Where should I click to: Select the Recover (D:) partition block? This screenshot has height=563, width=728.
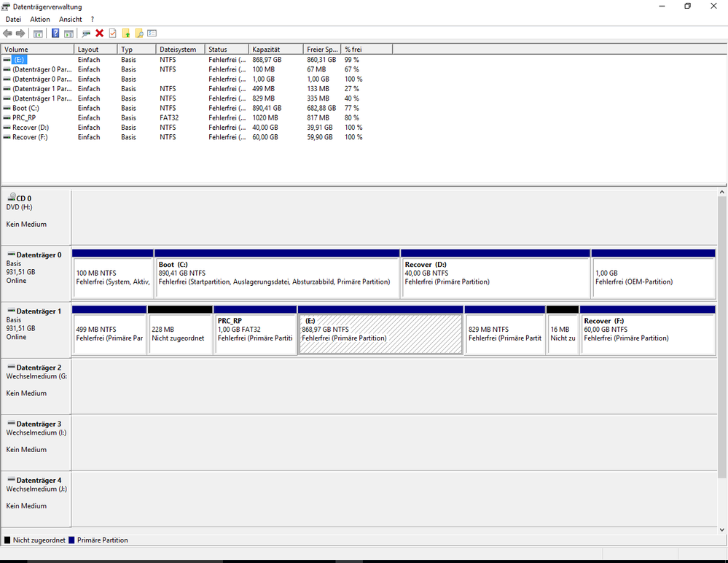point(496,277)
